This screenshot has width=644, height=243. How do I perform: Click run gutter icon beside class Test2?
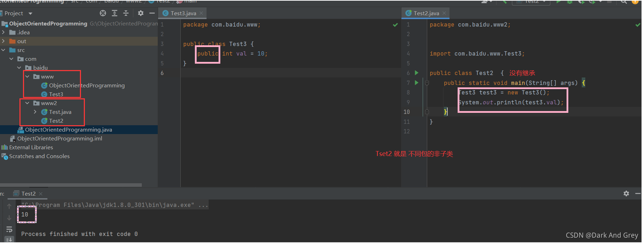417,73
